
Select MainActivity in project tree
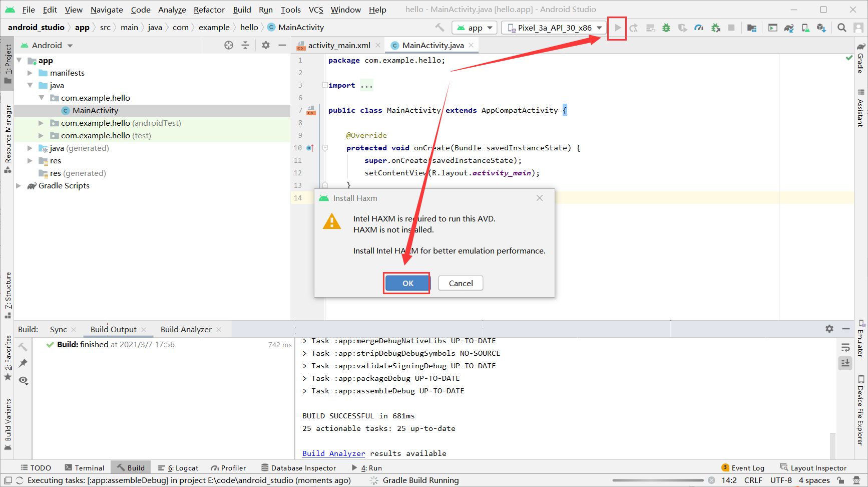[x=95, y=111]
